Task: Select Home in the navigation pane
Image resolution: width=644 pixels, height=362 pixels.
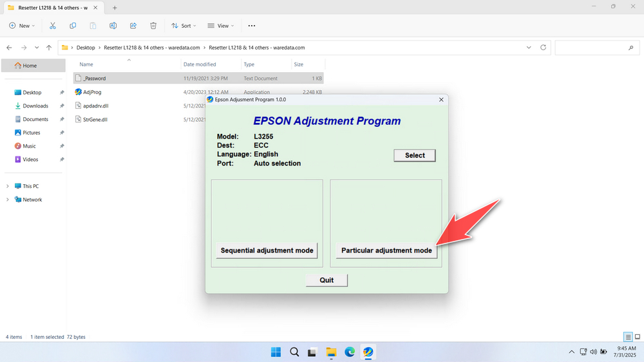Action: pos(33,65)
